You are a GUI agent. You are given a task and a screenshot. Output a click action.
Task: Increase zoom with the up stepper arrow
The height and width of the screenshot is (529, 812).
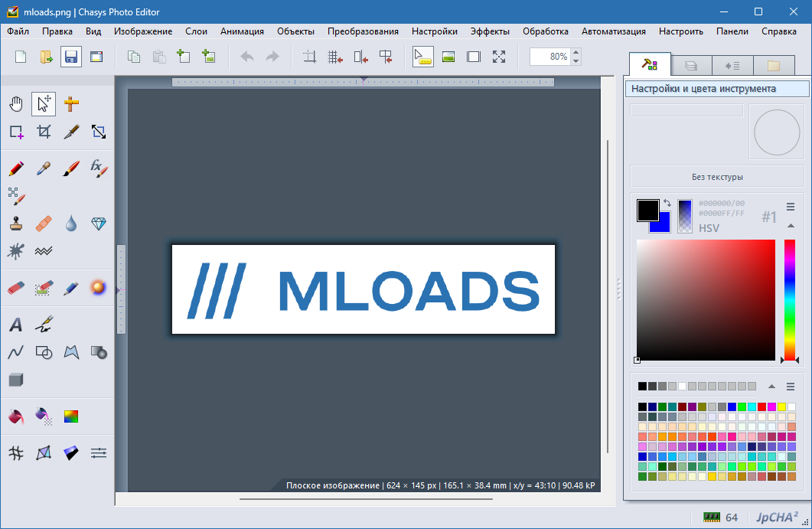coord(576,52)
